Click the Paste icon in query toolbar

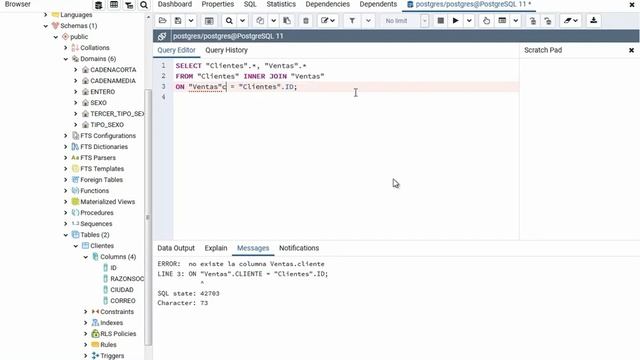point(287,20)
